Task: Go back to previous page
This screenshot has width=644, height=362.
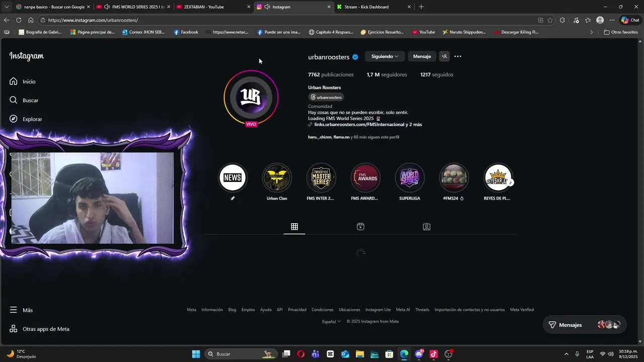Action: pyautogui.click(x=7, y=20)
